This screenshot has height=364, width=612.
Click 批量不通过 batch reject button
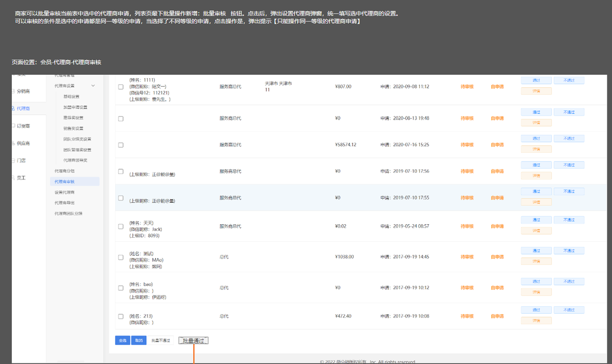[160, 341]
